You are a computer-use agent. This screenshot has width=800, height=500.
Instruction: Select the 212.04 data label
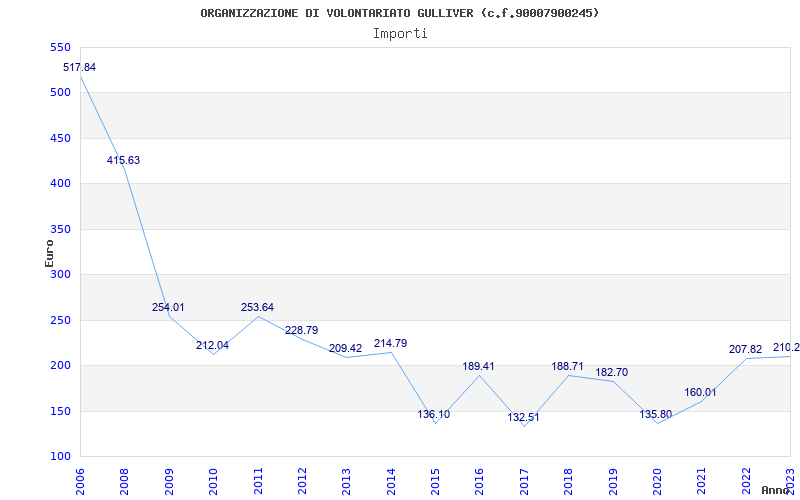coord(212,345)
